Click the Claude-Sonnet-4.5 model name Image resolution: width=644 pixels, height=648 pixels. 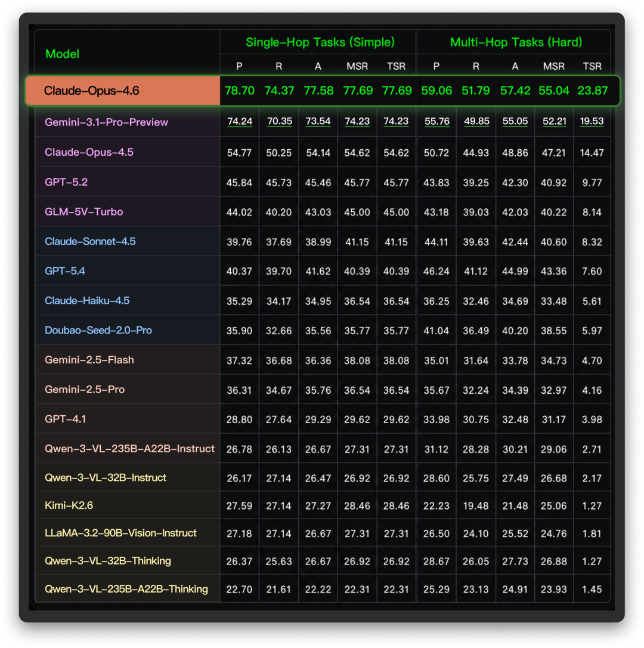pyautogui.click(x=90, y=241)
